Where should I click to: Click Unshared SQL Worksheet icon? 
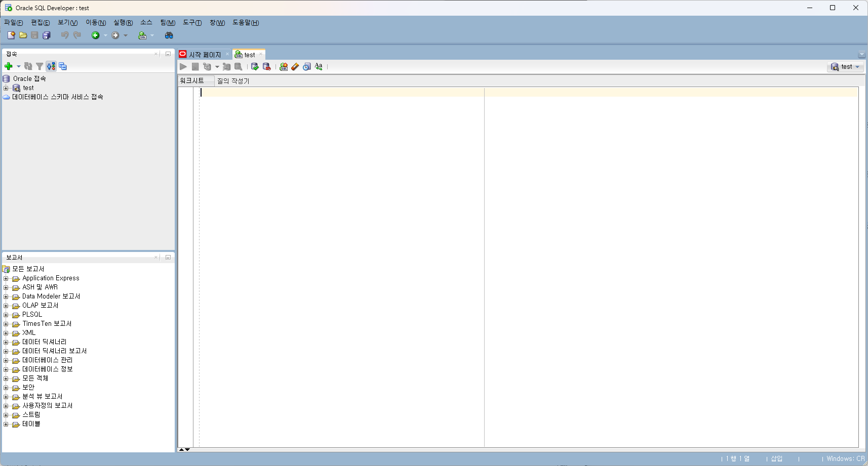(284, 67)
